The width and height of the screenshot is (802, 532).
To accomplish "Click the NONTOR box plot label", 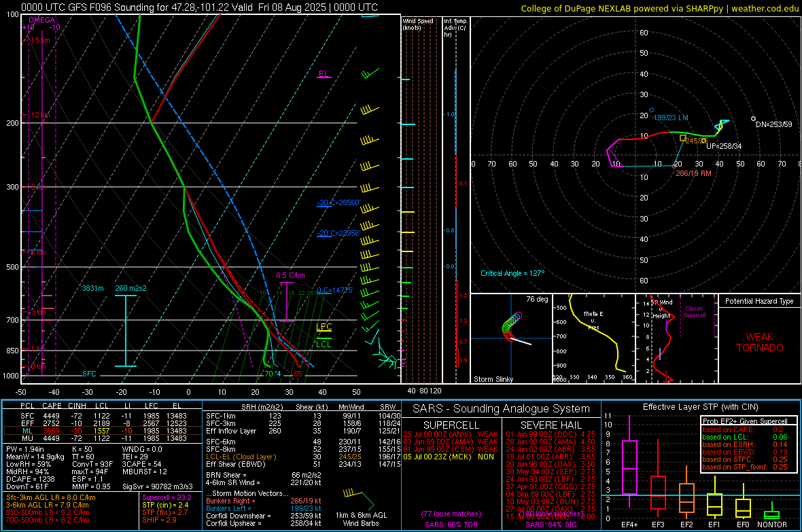I will point(772,525).
